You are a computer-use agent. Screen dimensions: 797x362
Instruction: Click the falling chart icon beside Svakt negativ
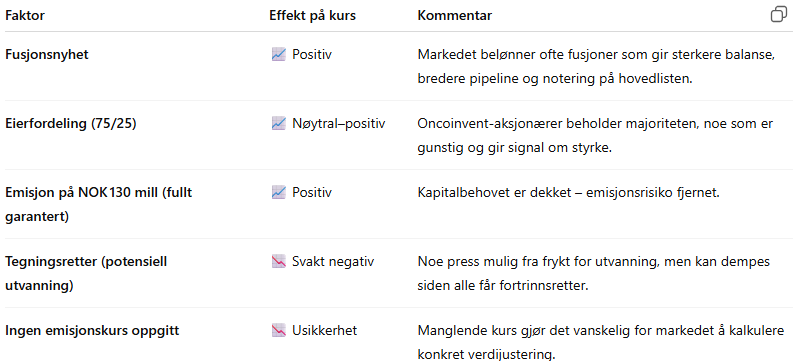click(x=279, y=261)
